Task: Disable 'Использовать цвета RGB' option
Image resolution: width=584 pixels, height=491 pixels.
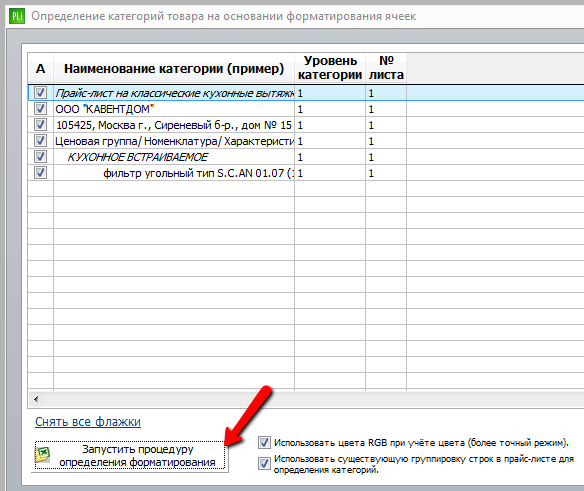Action: [264, 443]
